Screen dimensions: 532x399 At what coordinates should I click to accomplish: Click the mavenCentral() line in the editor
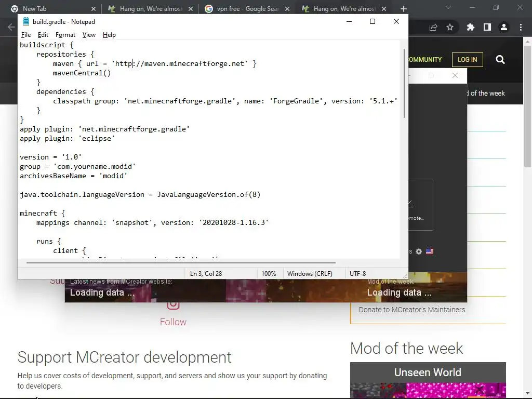click(x=82, y=73)
